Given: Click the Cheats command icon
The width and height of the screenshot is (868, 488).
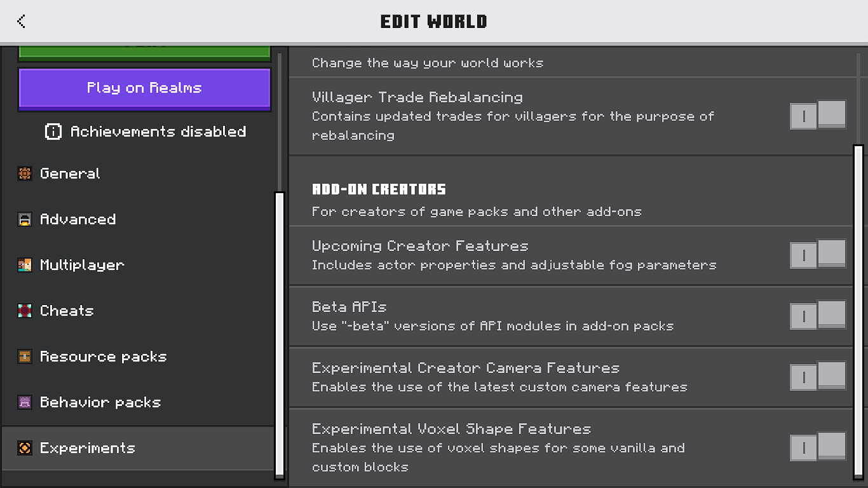Looking at the screenshot, I should [x=25, y=311].
